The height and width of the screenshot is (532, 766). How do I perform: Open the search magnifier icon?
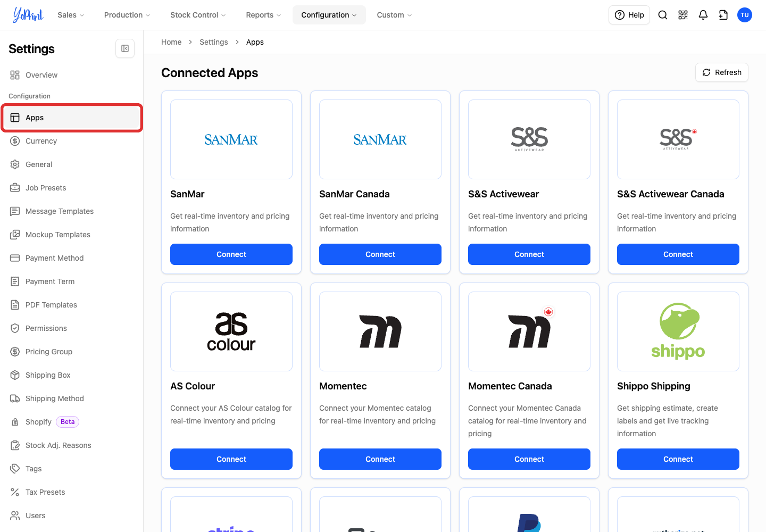[663, 15]
